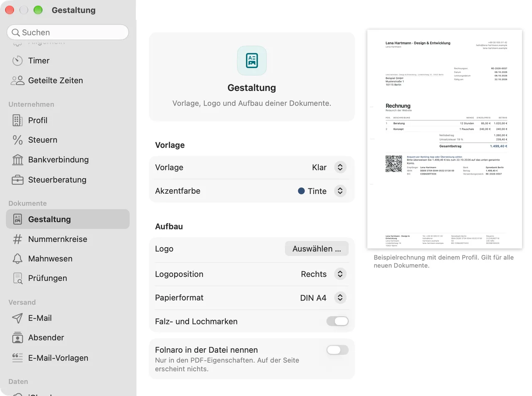The width and height of the screenshot is (532, 396).
Task: Open Steuern via the percent icon
Action: (x=17, y=140)
